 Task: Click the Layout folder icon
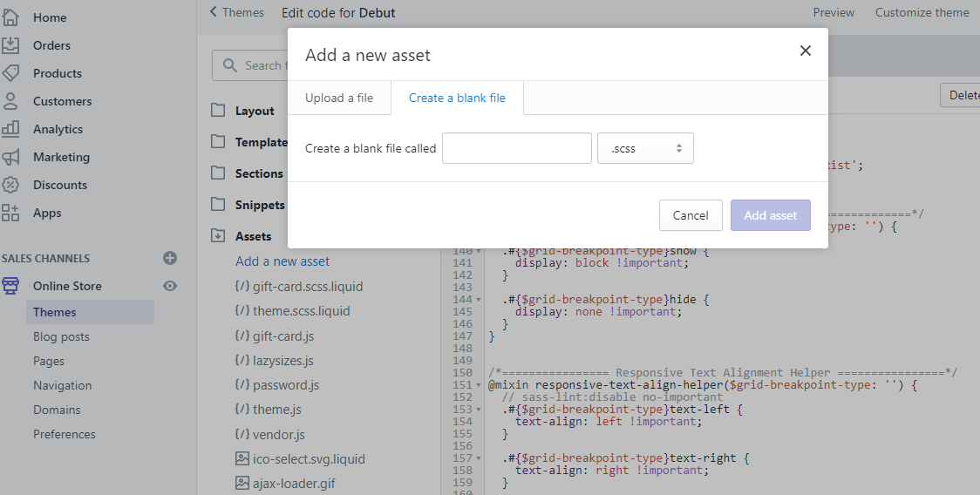(x=218, y=111)
